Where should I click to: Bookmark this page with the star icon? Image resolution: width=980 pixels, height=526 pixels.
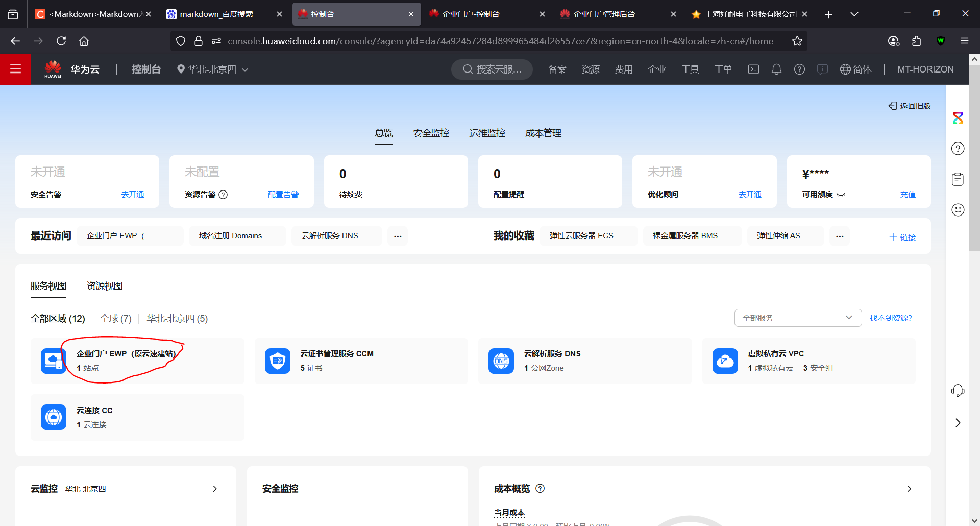797,41
